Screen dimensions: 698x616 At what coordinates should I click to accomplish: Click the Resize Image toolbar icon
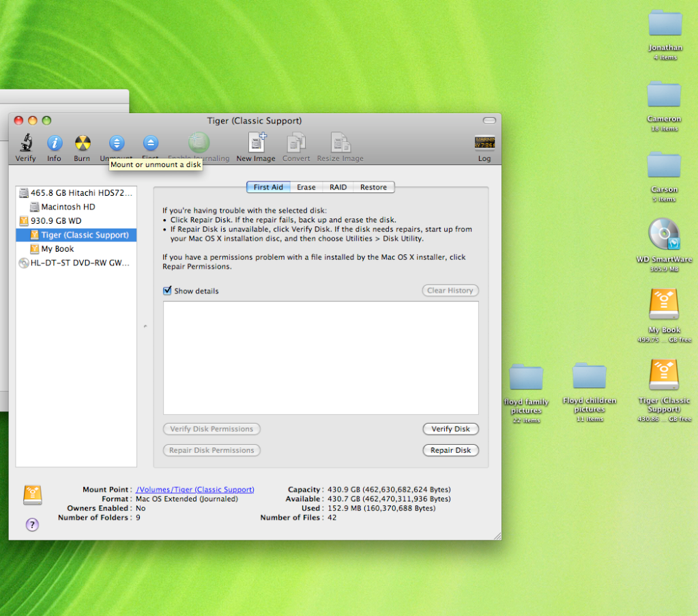pyautogui.click(x=340, y=143)
